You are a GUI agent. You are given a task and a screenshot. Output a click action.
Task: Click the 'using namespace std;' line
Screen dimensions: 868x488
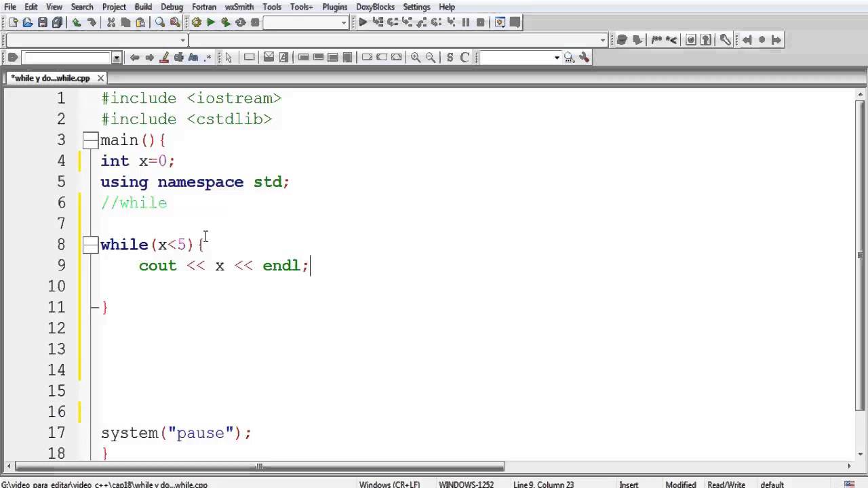point(195,182)
